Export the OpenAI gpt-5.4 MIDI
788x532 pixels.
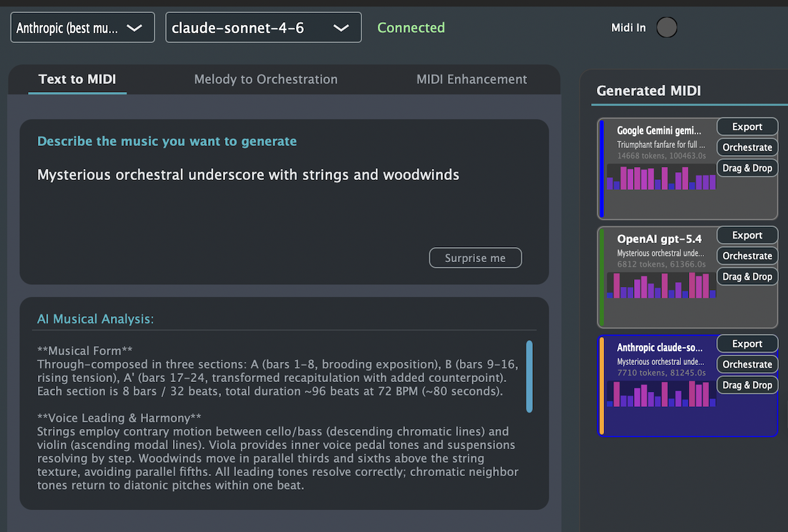748,235
